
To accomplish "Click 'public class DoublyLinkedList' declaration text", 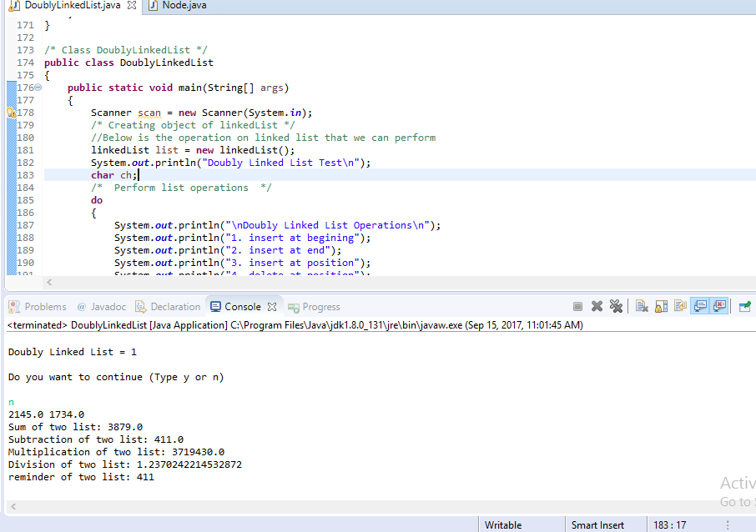I will (129, 63).
